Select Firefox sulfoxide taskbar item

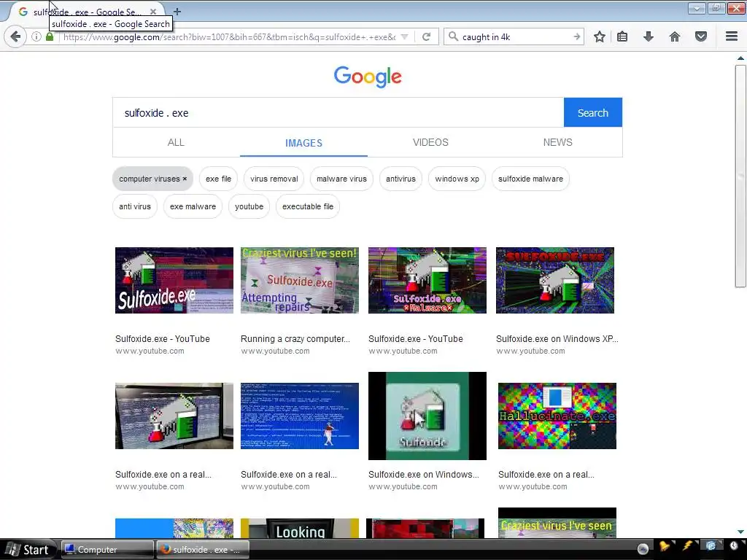(204, 550)
